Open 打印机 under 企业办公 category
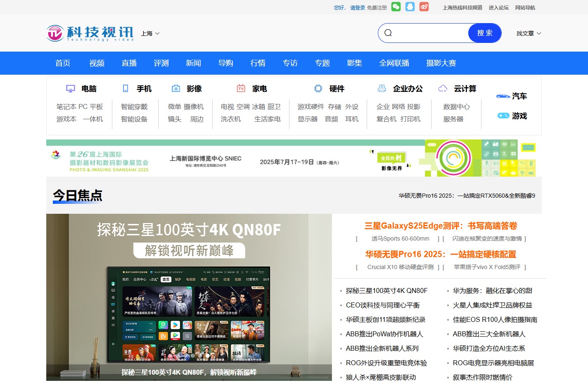The width and height of the screenshot is (588, 385). (x=410, y=119)
